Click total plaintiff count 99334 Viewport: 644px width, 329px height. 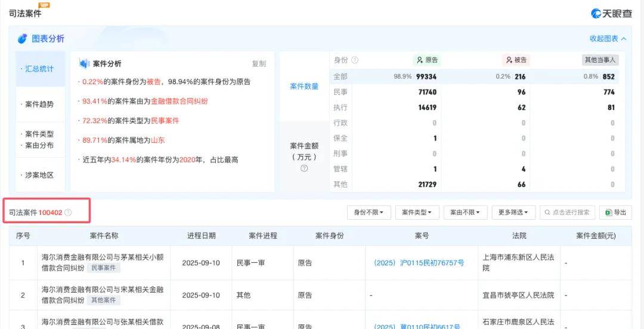[426, 76]
